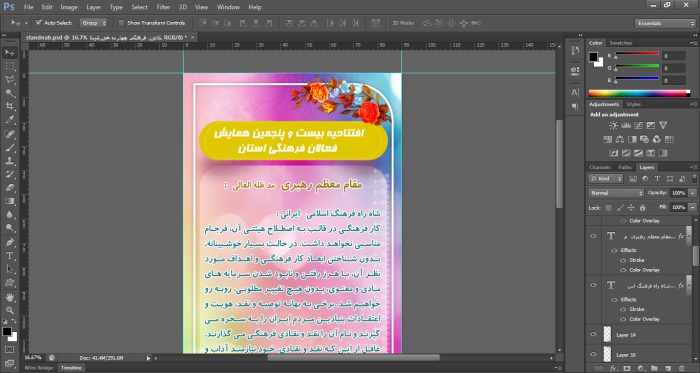Open the status bar info arrow
The image size is (700, 373).
pos(149,358)
